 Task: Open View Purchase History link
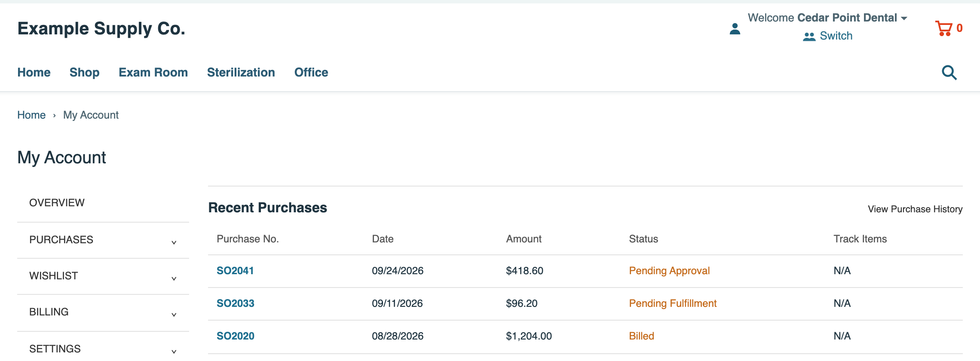(x=915, y=209)
